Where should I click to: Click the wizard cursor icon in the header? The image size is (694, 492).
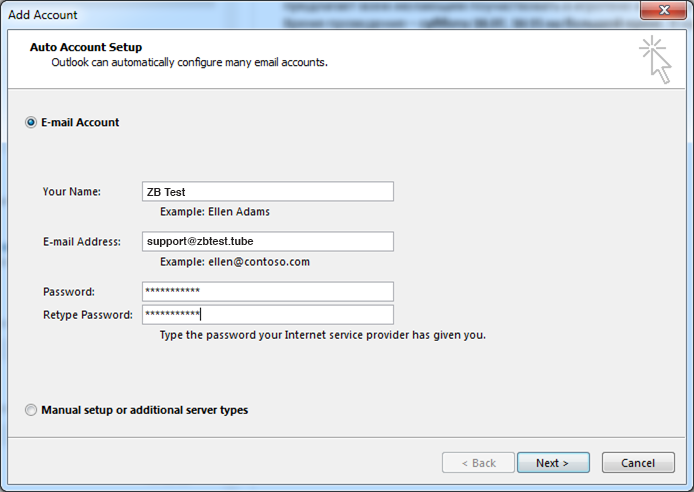point(655,59)
